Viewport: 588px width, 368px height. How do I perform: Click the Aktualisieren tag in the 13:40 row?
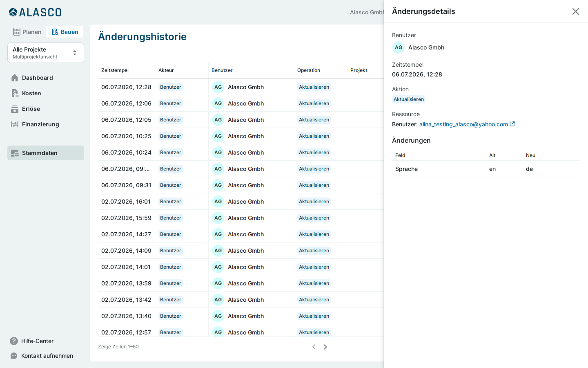coord(314,316)
